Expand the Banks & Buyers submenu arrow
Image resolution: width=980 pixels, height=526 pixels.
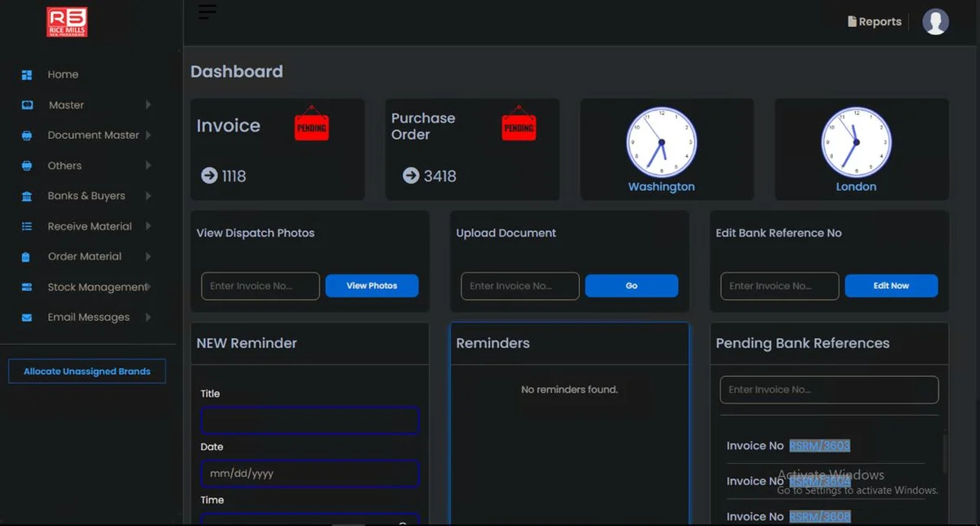point(148,196)
